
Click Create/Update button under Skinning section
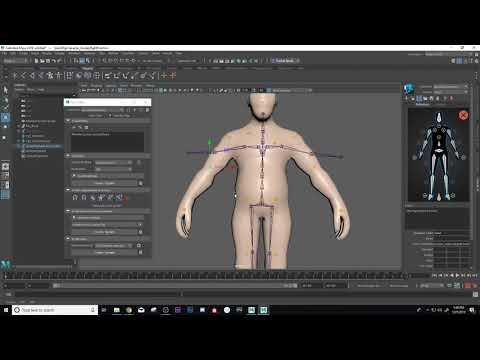pos(104,252)
